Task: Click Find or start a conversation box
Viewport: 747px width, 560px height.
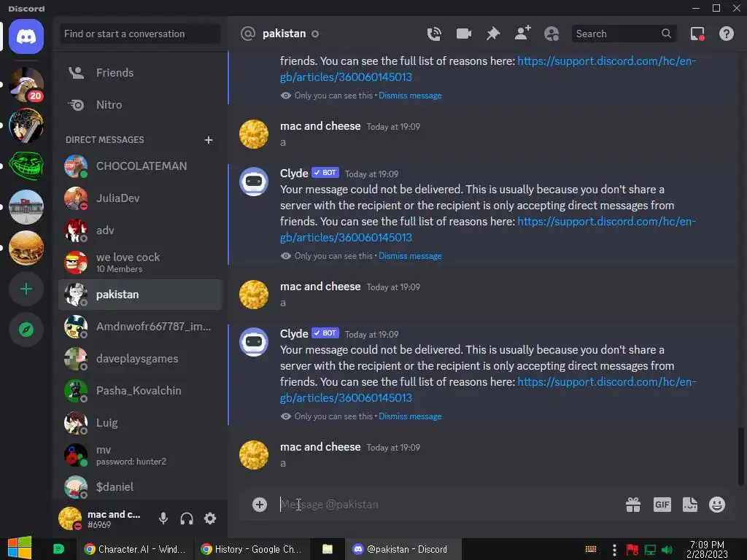Action: pos(140,34)
